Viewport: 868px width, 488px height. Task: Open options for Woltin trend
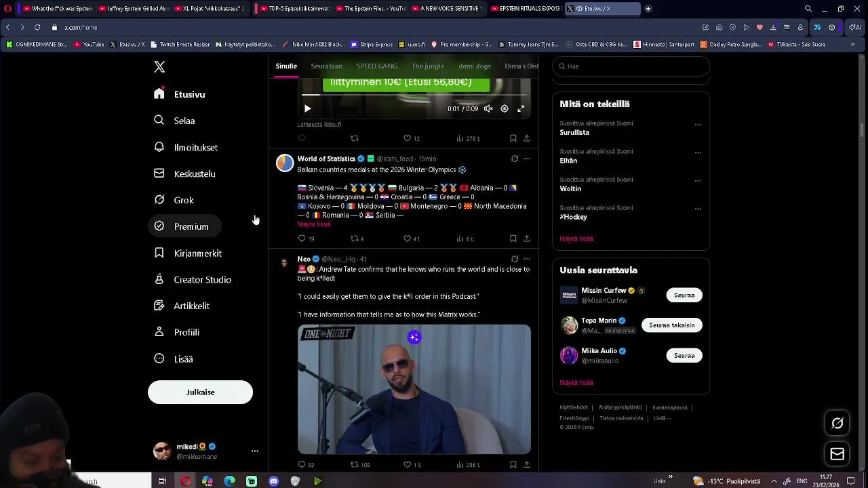698,181
